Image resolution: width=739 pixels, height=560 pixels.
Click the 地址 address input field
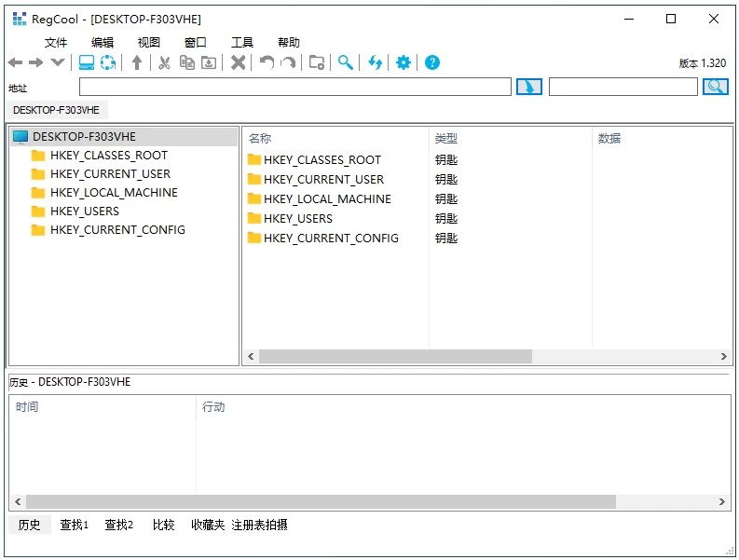coord(294,87)
